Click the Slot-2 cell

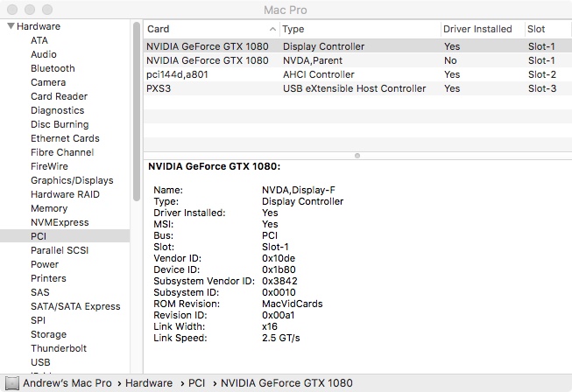click(542, 74)
